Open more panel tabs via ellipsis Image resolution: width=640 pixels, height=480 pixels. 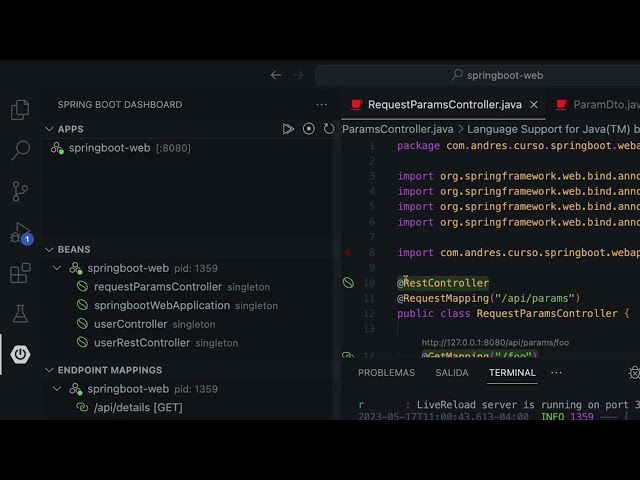(556, 372)
